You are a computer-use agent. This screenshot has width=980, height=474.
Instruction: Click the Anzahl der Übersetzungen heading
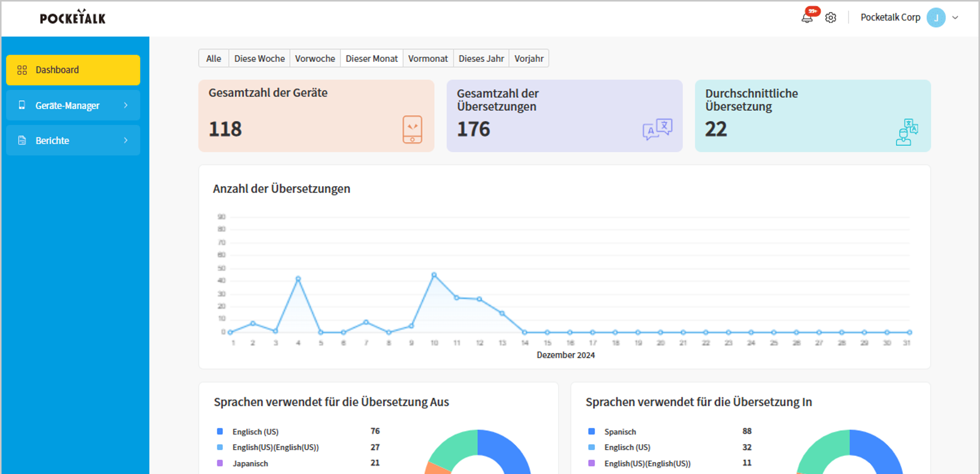coord(281,189)
